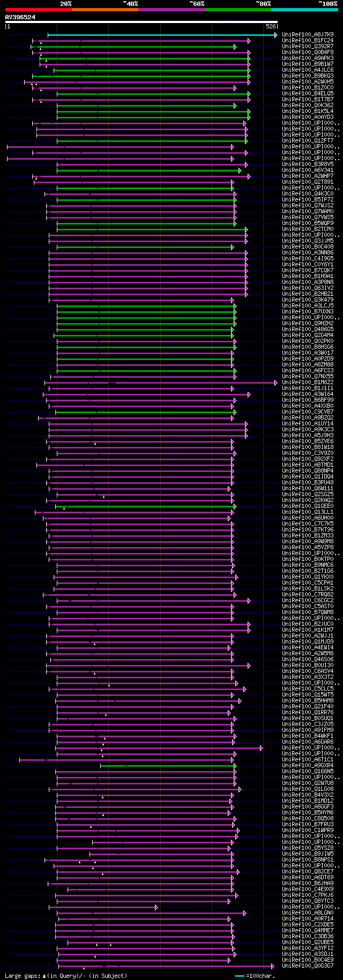Click the UniRef100_B1T7B7 label
The image size is (343, 980).
coord(308,100)
